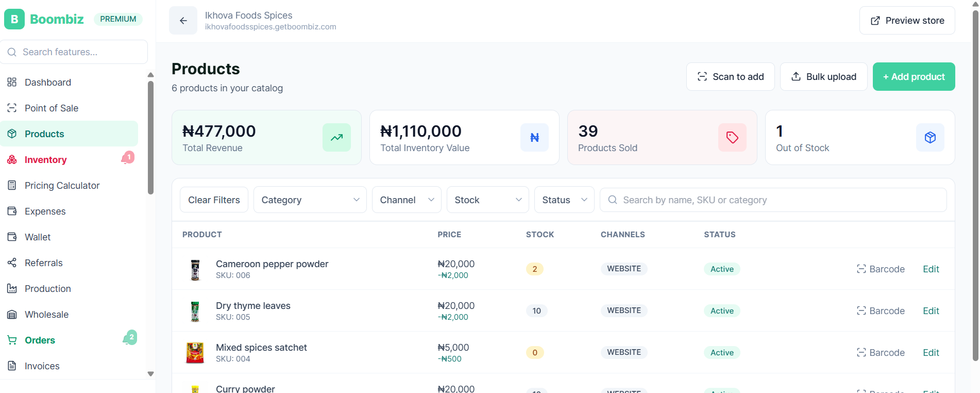This screenshot has width=980, height=393.
Task: Open Barcode for Dry thyme leaves
Action: point(881,311)
